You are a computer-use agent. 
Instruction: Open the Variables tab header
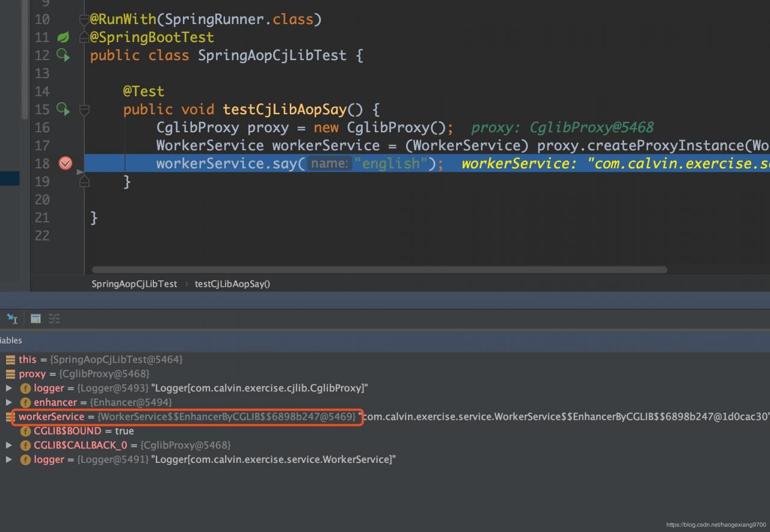tap(11, 340)
